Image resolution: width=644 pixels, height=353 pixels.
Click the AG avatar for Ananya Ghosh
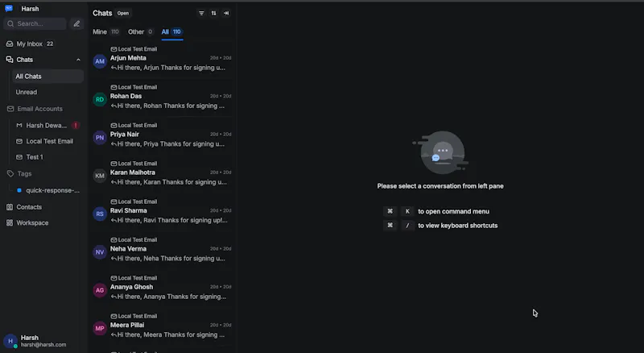pos(100,290)
